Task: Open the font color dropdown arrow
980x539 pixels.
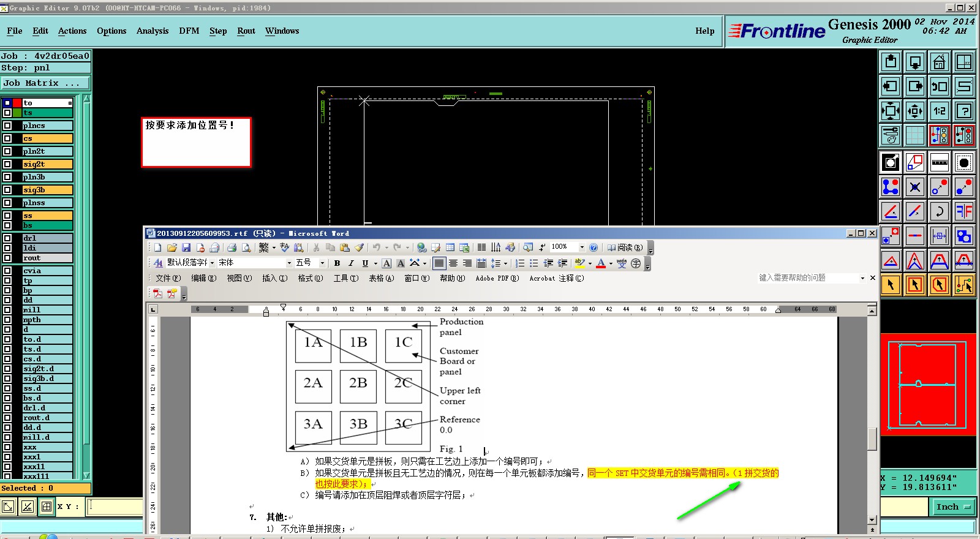Action: coord(611,263)
